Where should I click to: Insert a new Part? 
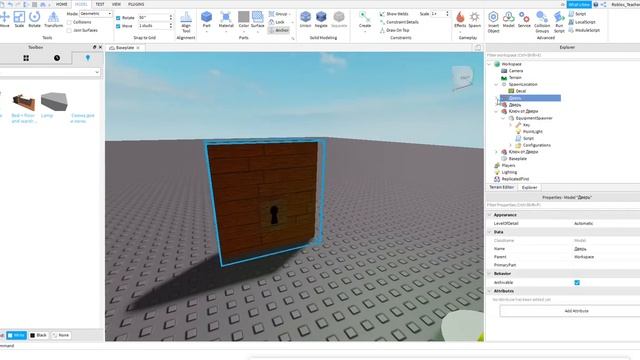point(207,19)
